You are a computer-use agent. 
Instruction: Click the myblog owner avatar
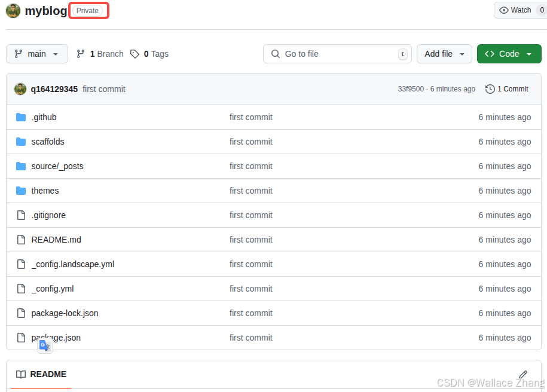tap(13, 11)
